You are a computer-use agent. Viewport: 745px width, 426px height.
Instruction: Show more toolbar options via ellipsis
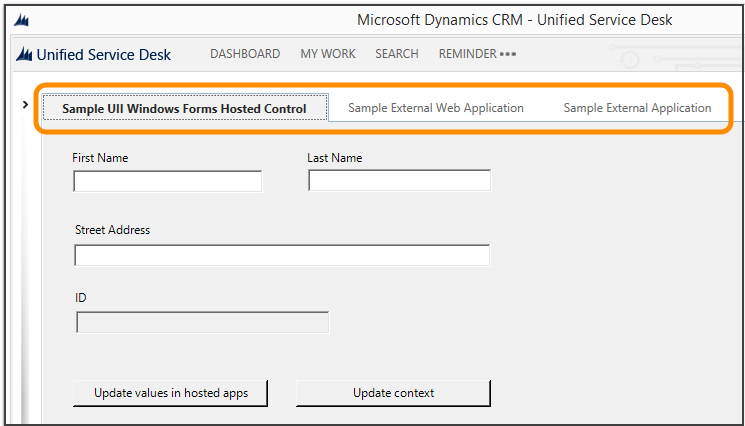click(508, 54)
